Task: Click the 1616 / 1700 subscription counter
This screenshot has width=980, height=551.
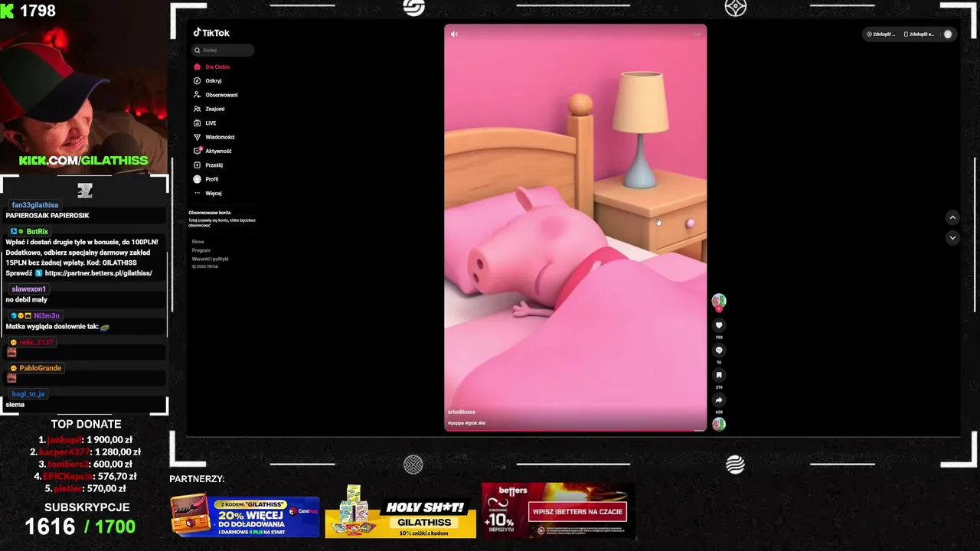Action: (x=80, y=527)
